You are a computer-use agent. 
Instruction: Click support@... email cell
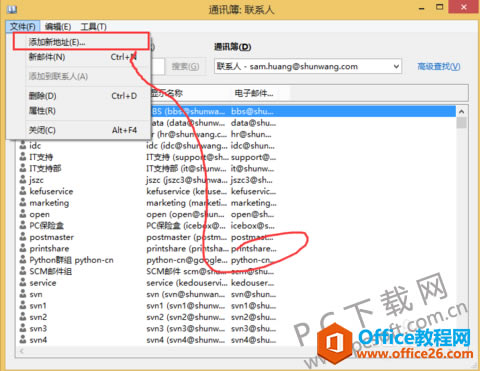pyautogui.click(x=253, y=157)
